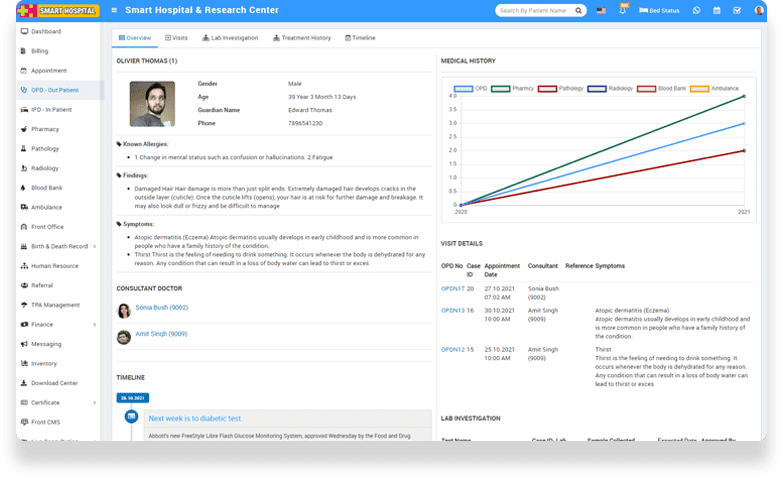This screenshot has height=478, width=783.
Task: Open the calendar icon in top bar
Action: [717, 10]
